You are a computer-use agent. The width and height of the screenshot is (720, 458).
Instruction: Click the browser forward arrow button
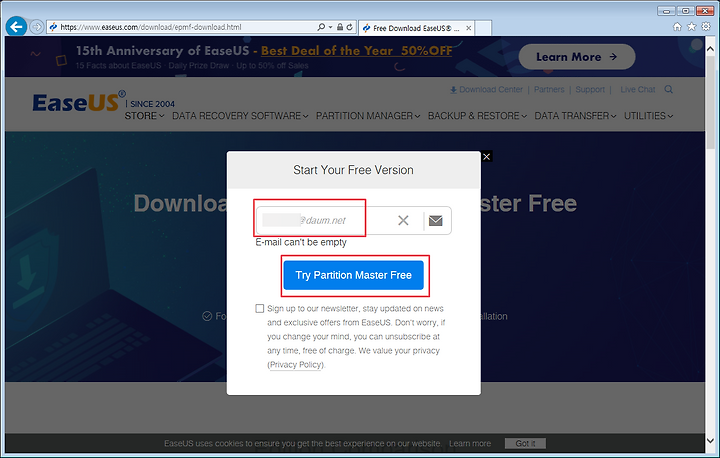(36, 27)
